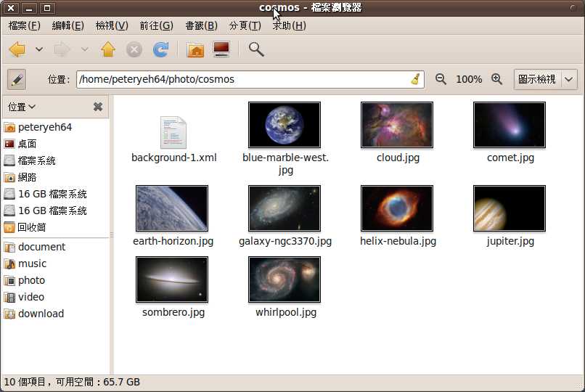585x392 pixels.
Task: Open the 求助(H) menu
Action: pyautogui.click(x=289, y=25)
